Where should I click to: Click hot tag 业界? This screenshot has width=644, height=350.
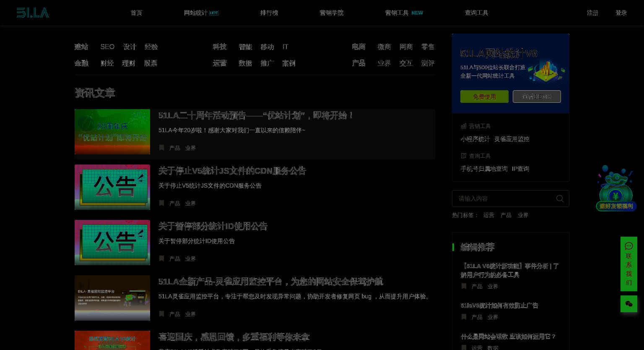point(523,215)
